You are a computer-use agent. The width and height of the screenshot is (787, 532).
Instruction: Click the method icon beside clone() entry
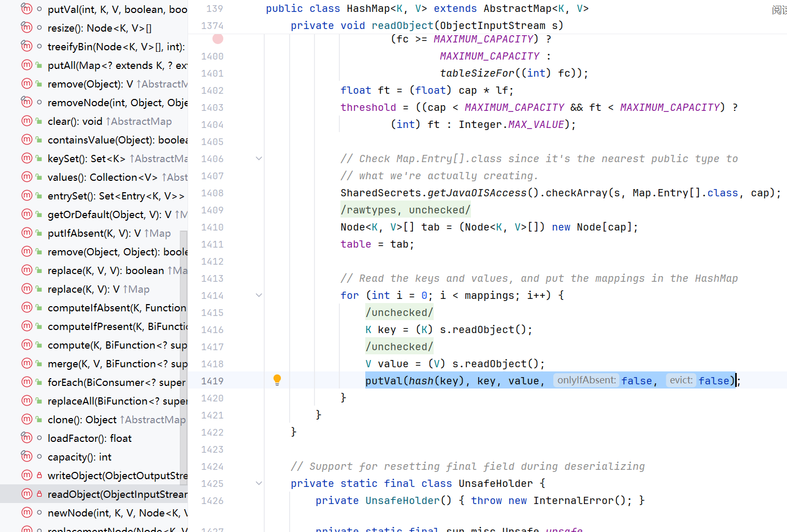click(x=27, y=420)
